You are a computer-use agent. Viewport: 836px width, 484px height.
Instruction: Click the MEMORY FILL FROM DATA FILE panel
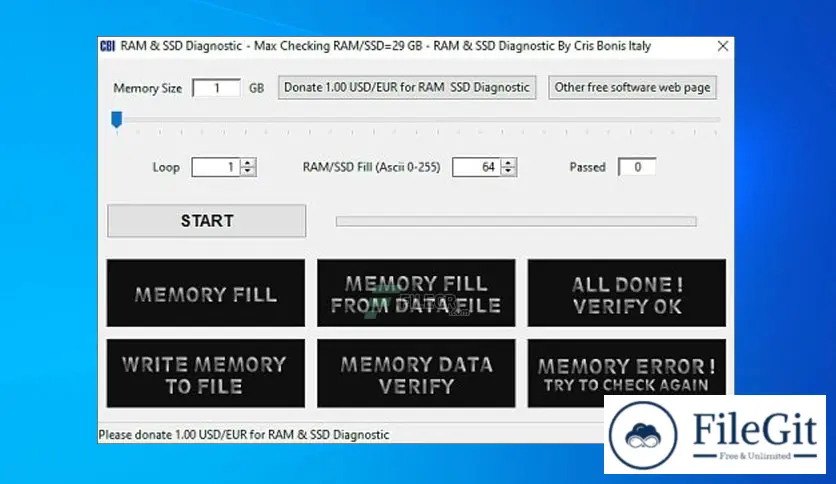(x=416, y=293)
